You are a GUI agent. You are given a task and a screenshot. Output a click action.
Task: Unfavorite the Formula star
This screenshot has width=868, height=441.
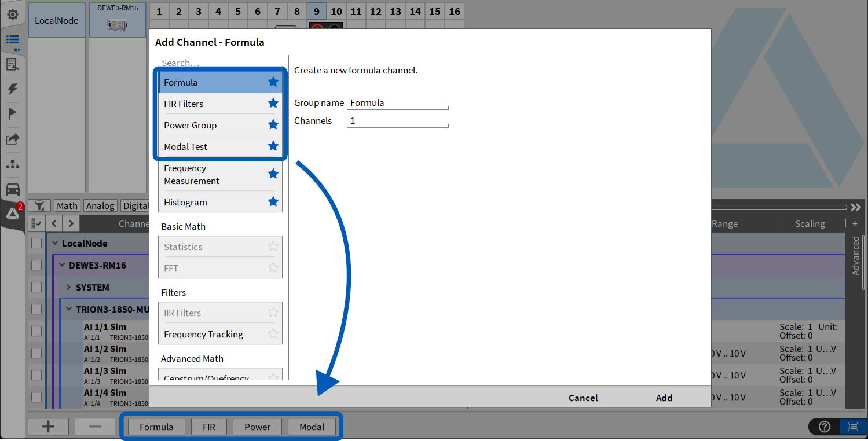tap(273, 82)
